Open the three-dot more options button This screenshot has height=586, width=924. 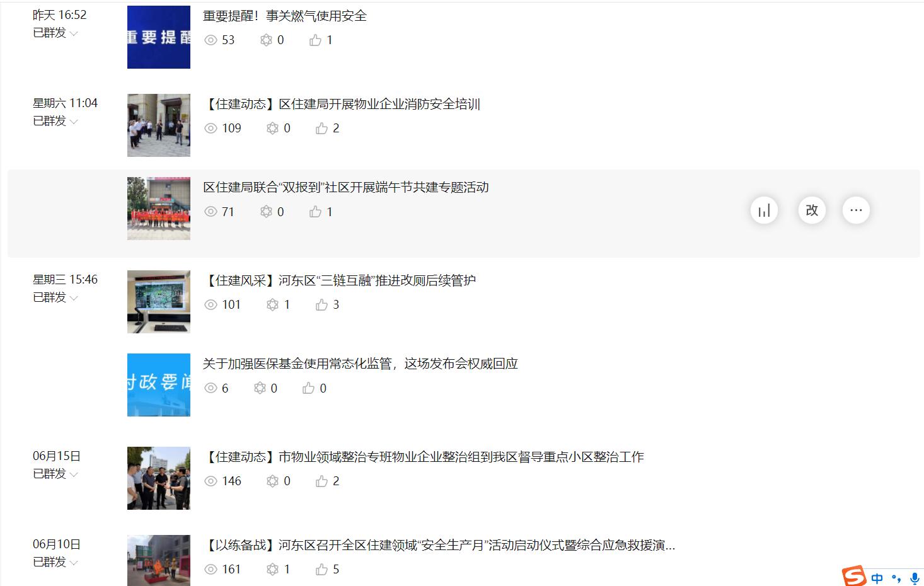click(856, 210)
